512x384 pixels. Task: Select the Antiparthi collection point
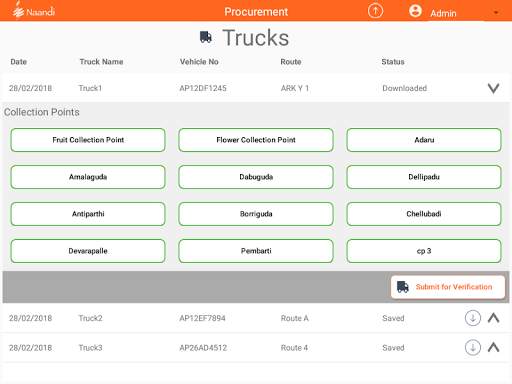click(88, 214)
